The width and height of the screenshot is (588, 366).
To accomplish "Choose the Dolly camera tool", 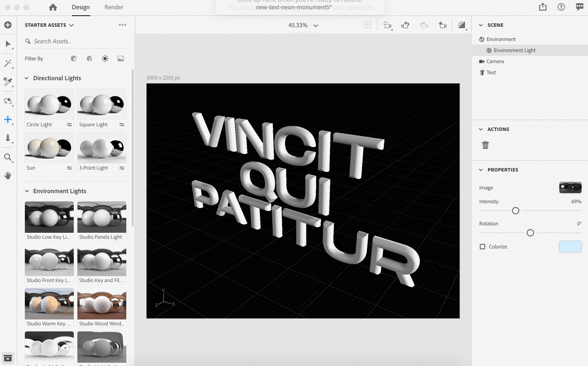I will pos(8,138).
